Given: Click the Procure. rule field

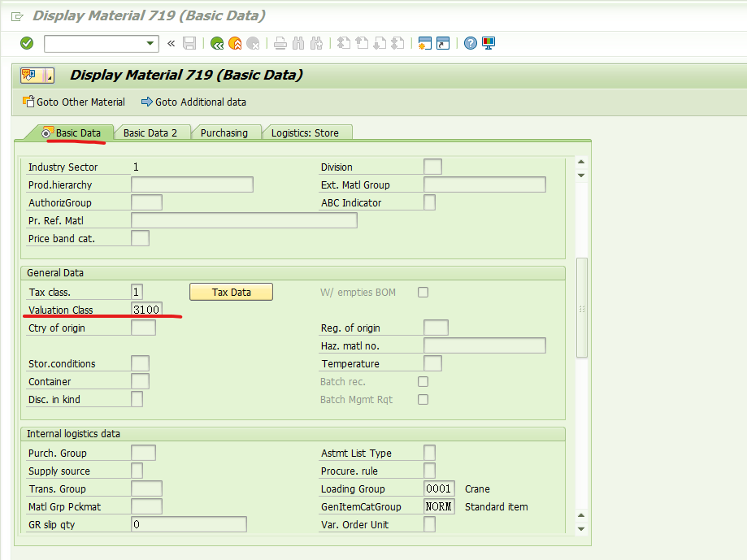Looking at the screenshot, I should click(429, 471).
